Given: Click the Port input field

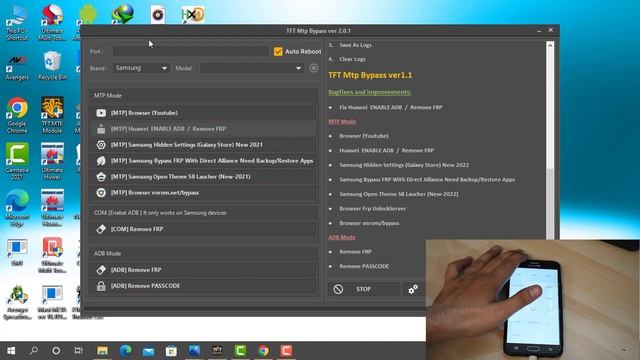Looking at the screenshot, I should click(x=191, y=51).
